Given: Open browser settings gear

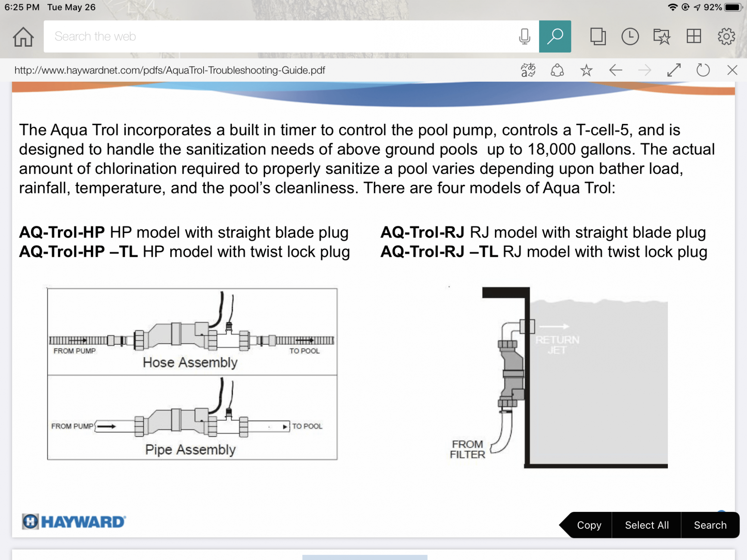Looking at the screenshot, I should pos(726,37).
